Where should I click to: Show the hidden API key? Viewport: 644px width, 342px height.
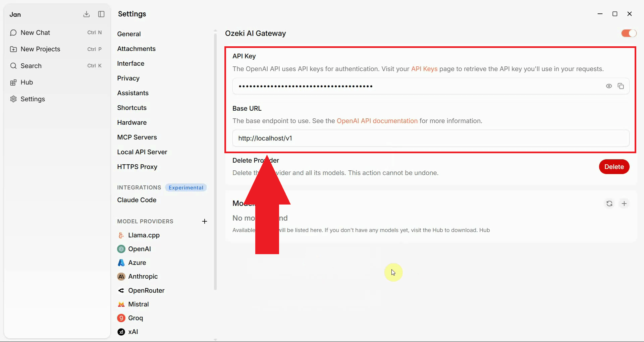[608, 86]
